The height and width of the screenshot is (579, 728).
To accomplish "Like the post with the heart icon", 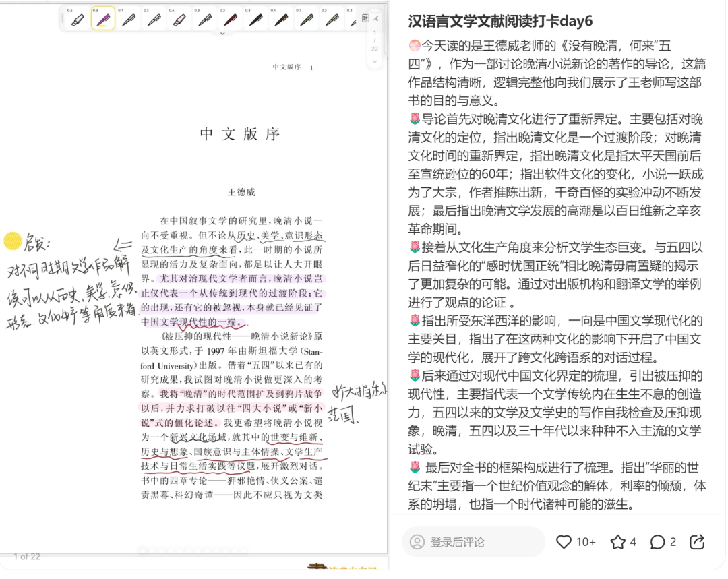I will (564, 541).
